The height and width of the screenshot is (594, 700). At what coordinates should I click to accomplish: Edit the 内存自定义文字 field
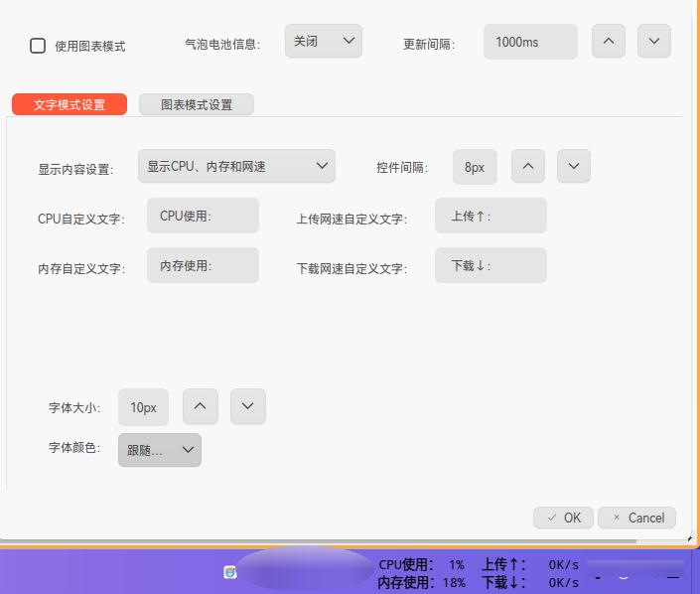[203, 266]
